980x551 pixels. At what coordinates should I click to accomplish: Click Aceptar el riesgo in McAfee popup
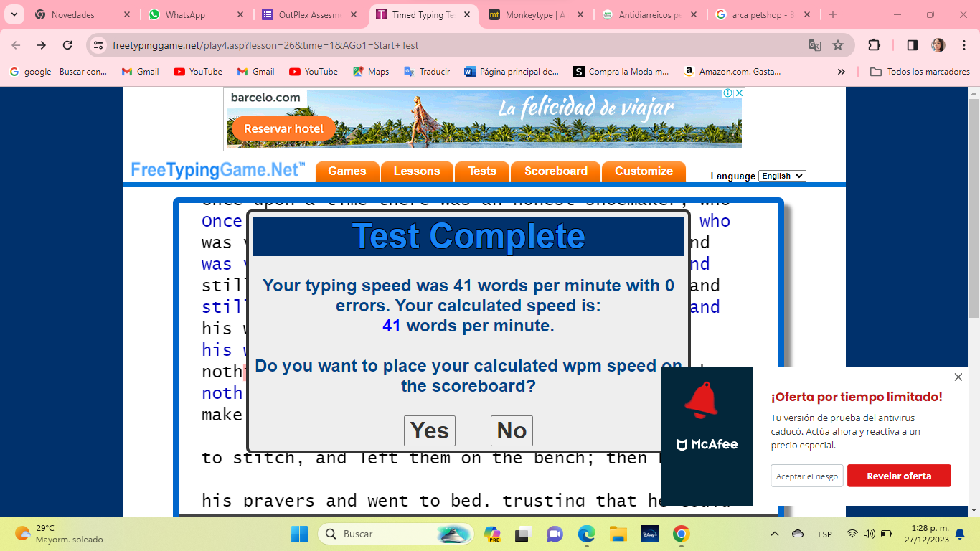point(807,476)
